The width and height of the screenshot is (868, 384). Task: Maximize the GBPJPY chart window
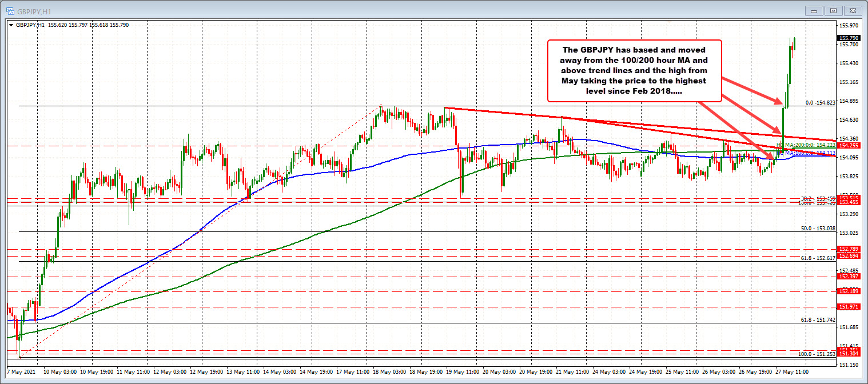point(833,10)
